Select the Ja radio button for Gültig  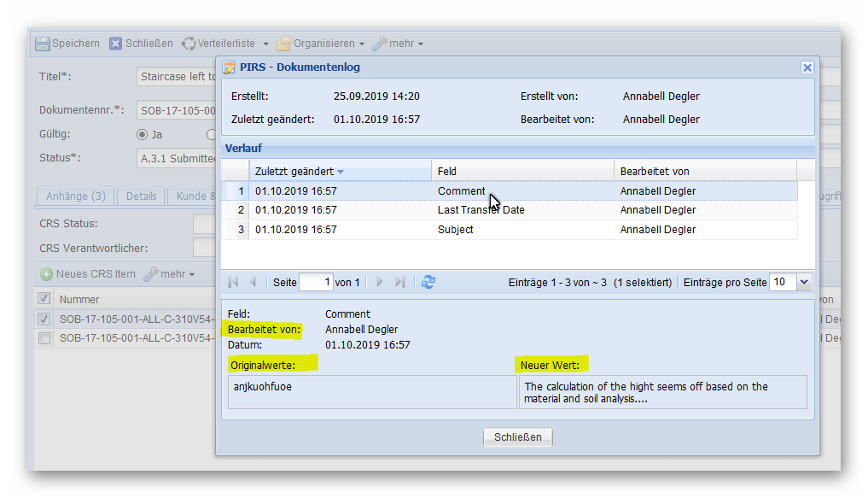click(x=143, y=134)
